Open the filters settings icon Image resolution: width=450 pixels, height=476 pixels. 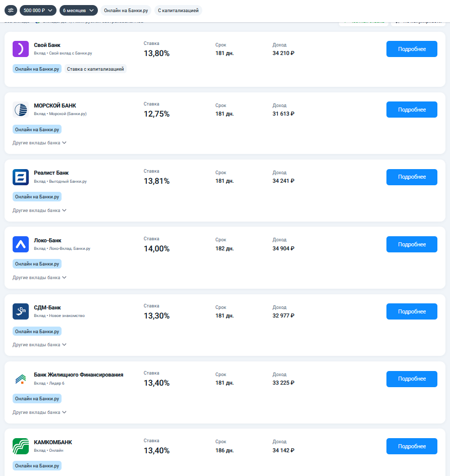[11, 10]
